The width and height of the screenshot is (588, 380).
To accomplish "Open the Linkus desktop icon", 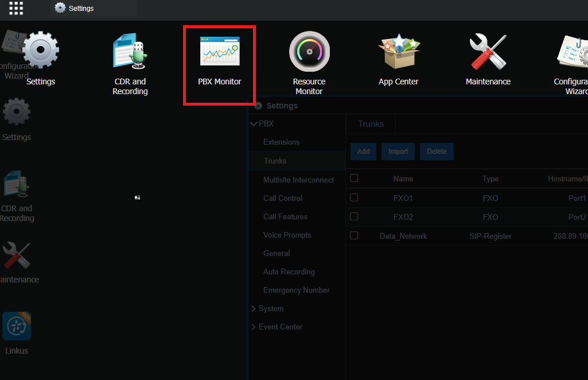I will click(17, 326).
